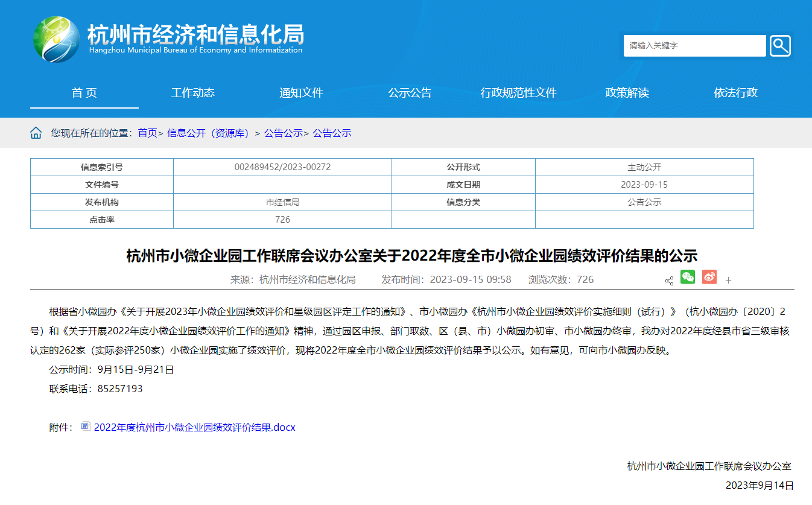Open 通知文件 in navigation bar
This screenshot has width=812, height=505.
(302, 93)
